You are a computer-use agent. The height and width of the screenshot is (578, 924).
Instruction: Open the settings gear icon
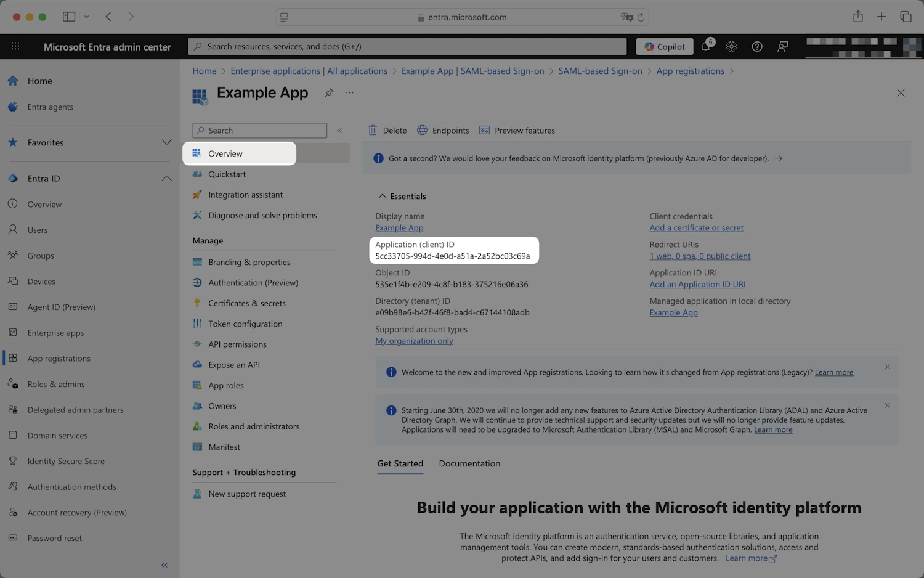731,46
